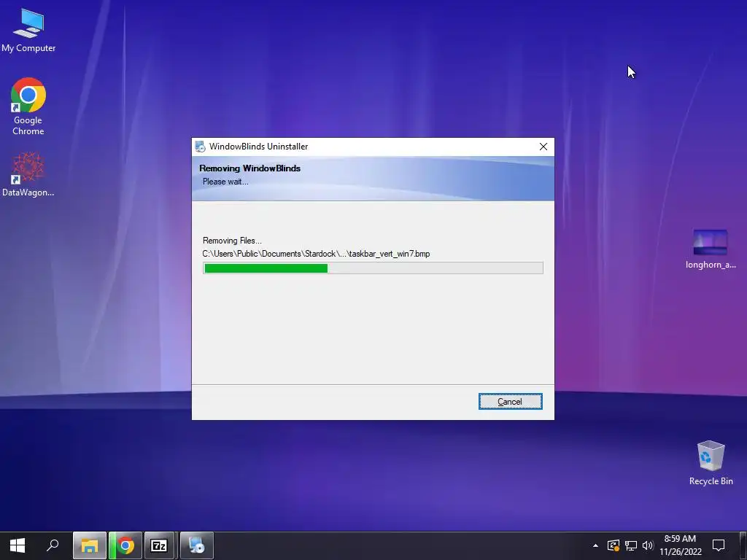
Task: Show hidden system tray icons
Action: pyautogui.click(x=595, y=545)
